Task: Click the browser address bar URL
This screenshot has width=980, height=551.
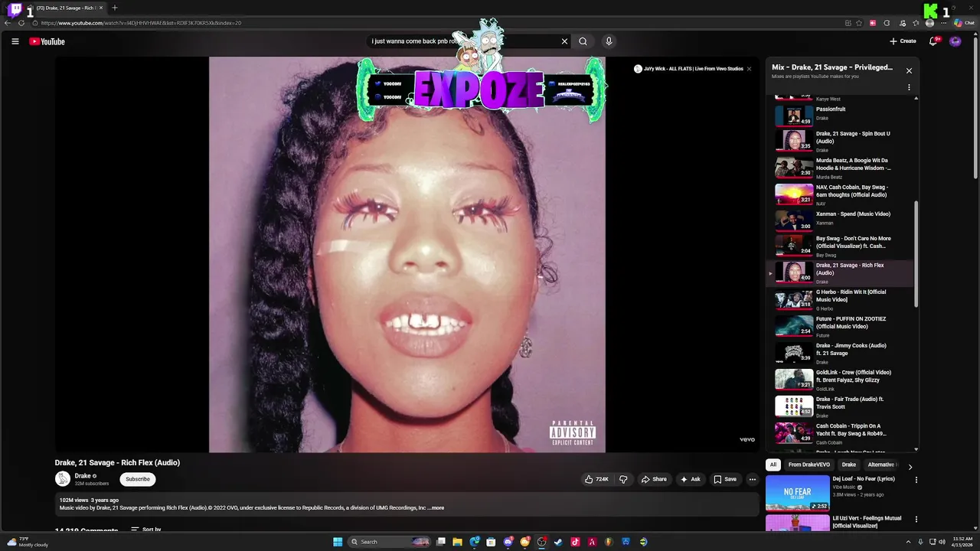Action: coord(141,23)
